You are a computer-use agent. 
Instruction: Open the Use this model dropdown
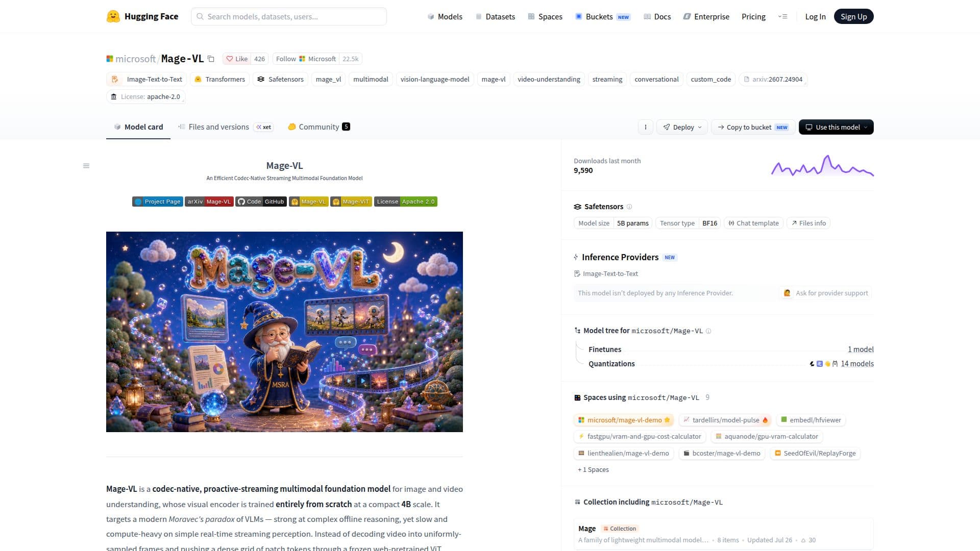tap(836, 127)
